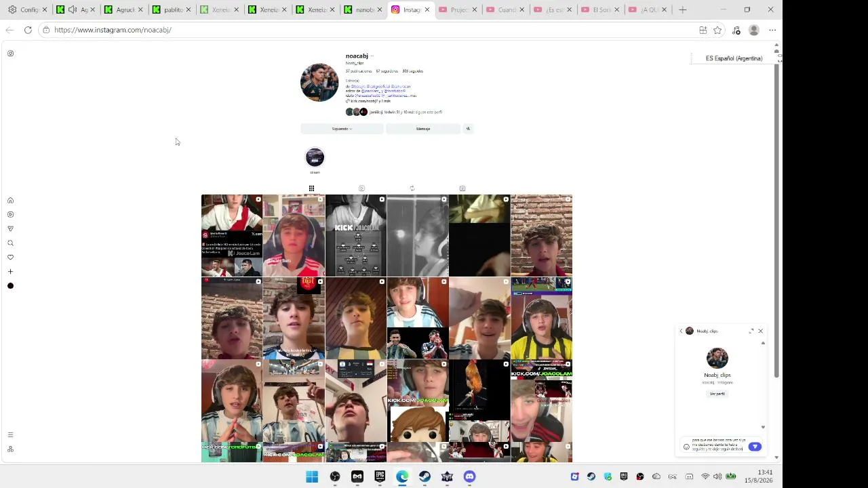Click the chat scroll-down arrow

(763, 428)
